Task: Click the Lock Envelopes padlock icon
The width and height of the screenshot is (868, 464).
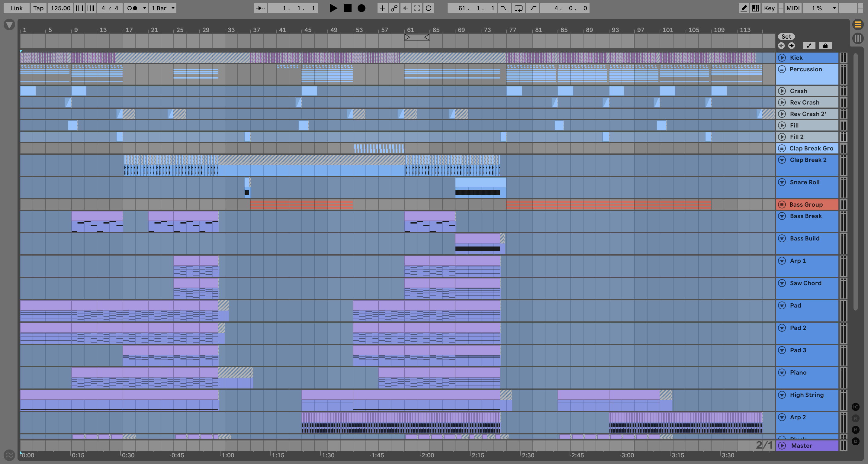Action: (825, 46)
